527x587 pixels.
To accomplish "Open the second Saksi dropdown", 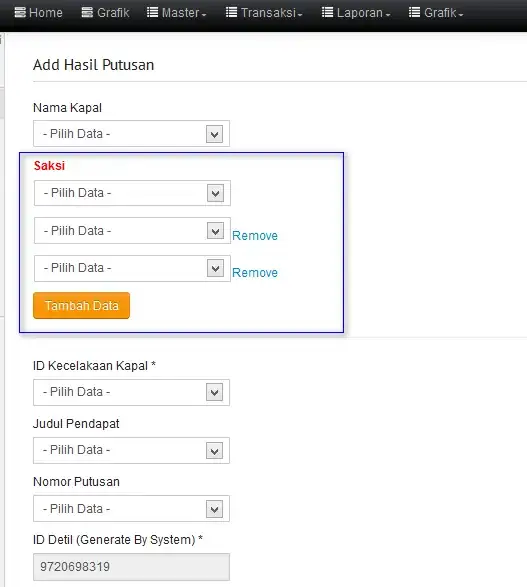I will 132,231.
